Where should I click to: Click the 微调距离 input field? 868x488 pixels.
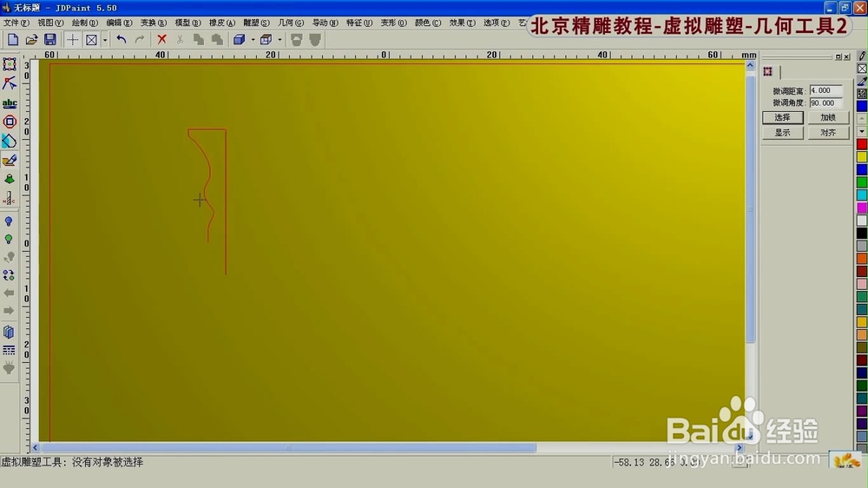(x=826, y=90)
